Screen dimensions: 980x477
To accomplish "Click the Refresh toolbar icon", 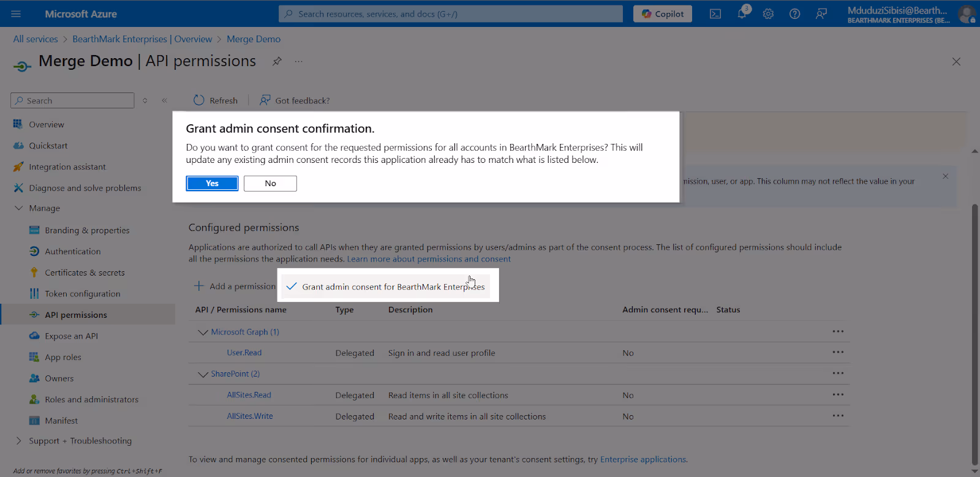I will point(199,100).
